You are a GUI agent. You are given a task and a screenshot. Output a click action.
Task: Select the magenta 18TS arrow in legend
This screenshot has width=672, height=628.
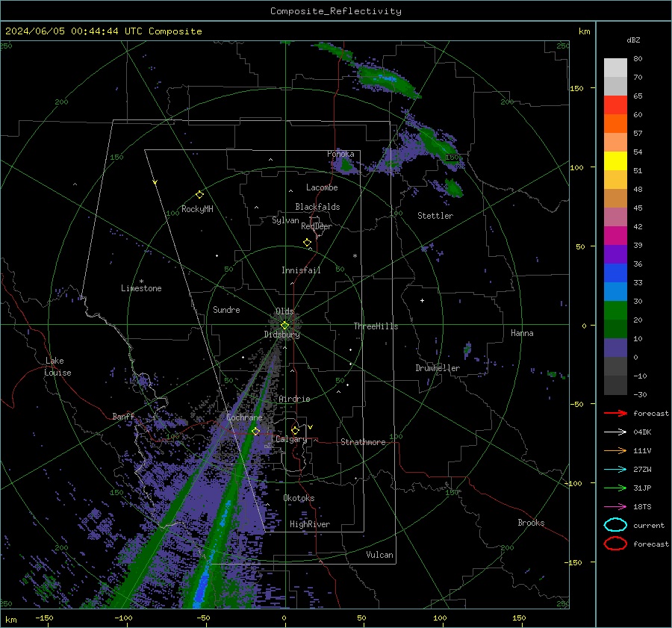click(615, 507)
